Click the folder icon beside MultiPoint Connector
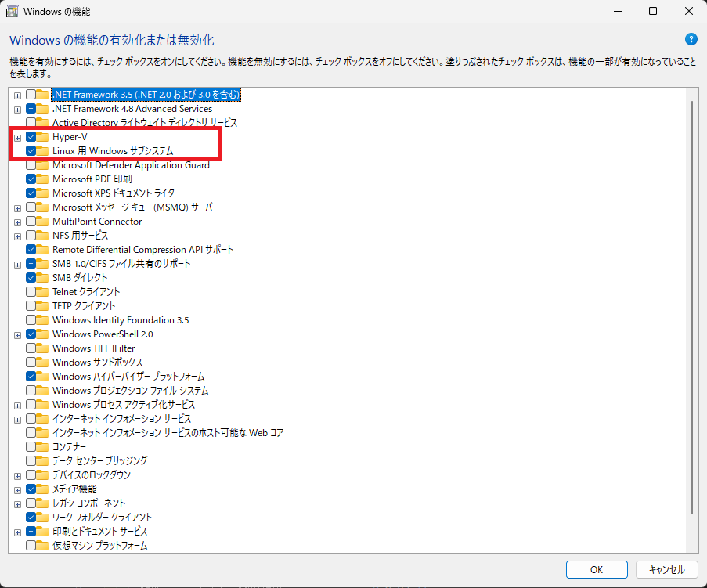 pyautogui.click(x=42, y=222)
